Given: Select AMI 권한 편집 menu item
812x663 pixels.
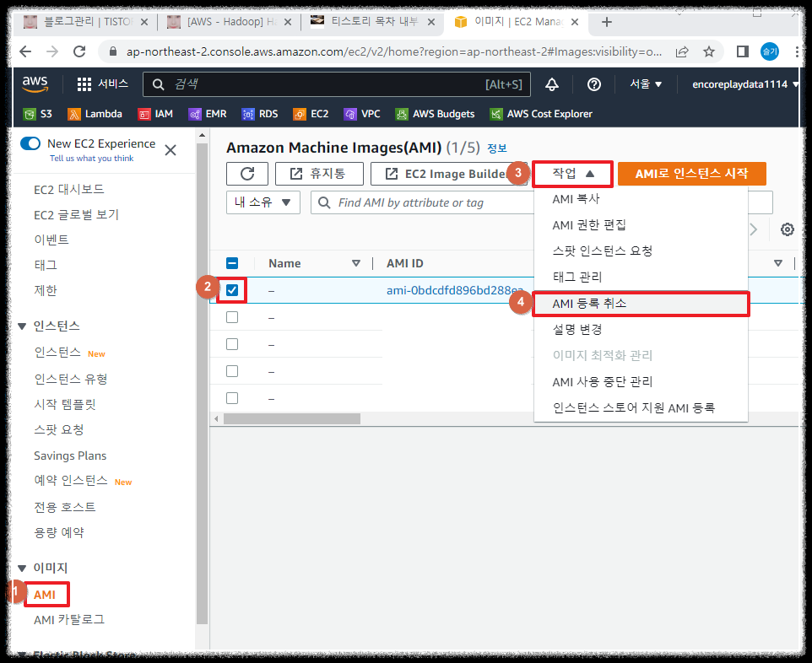Looking at the screenshot, I should [641, 225].
